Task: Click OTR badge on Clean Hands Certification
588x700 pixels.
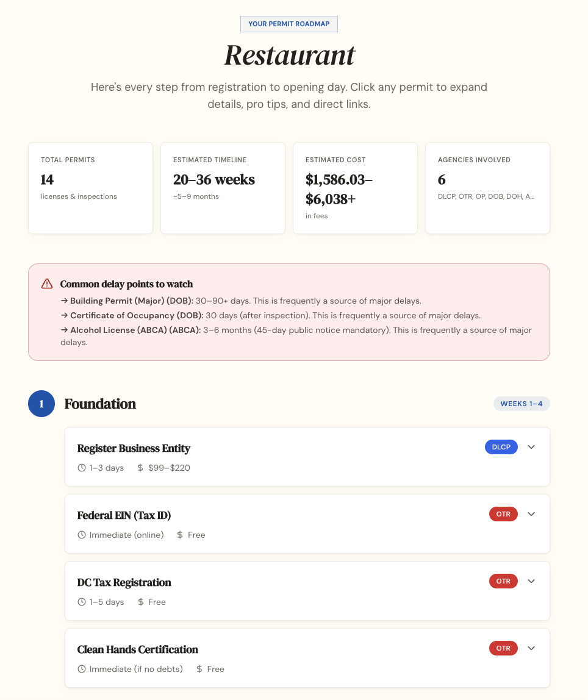Action: point(504,648)
